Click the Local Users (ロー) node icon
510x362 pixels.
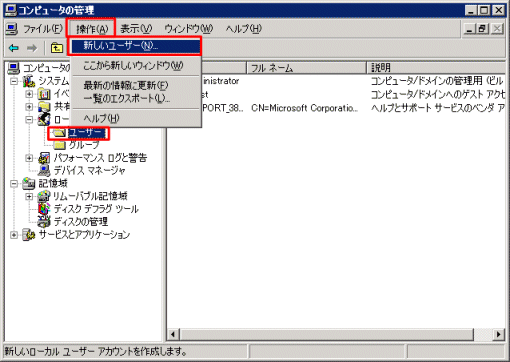(44, 119)
